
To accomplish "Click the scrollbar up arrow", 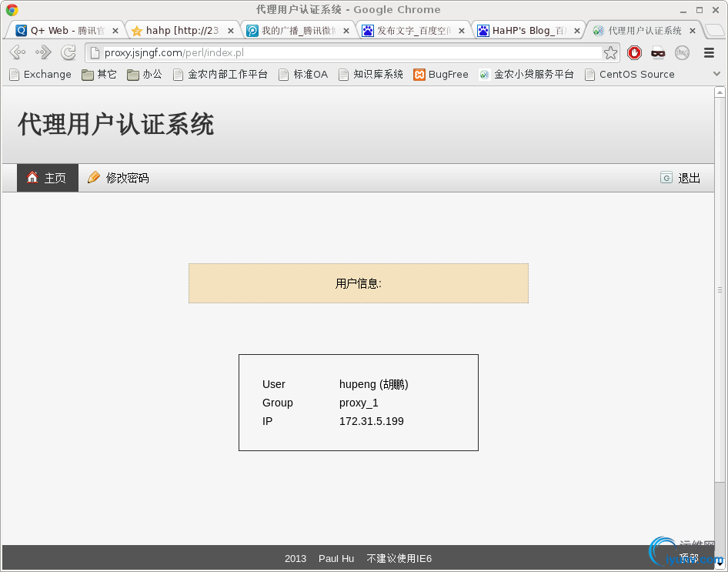I will (x=720, y=92).
